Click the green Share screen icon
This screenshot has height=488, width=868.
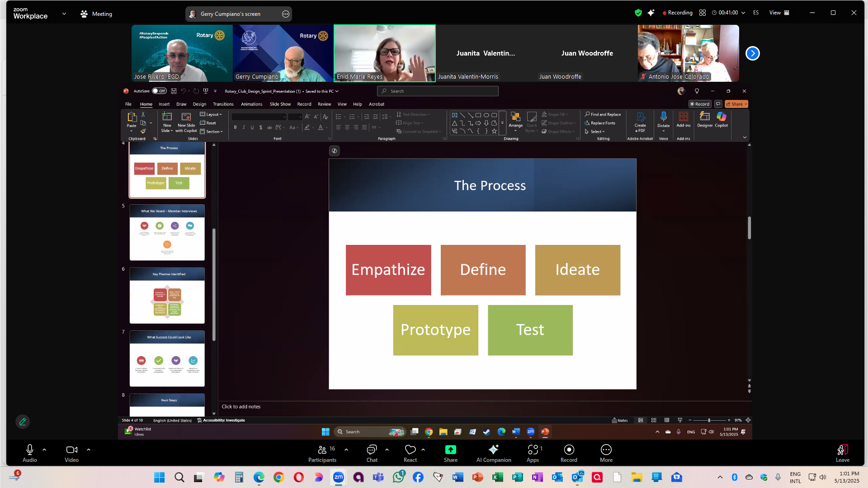[x=450, y=450]
